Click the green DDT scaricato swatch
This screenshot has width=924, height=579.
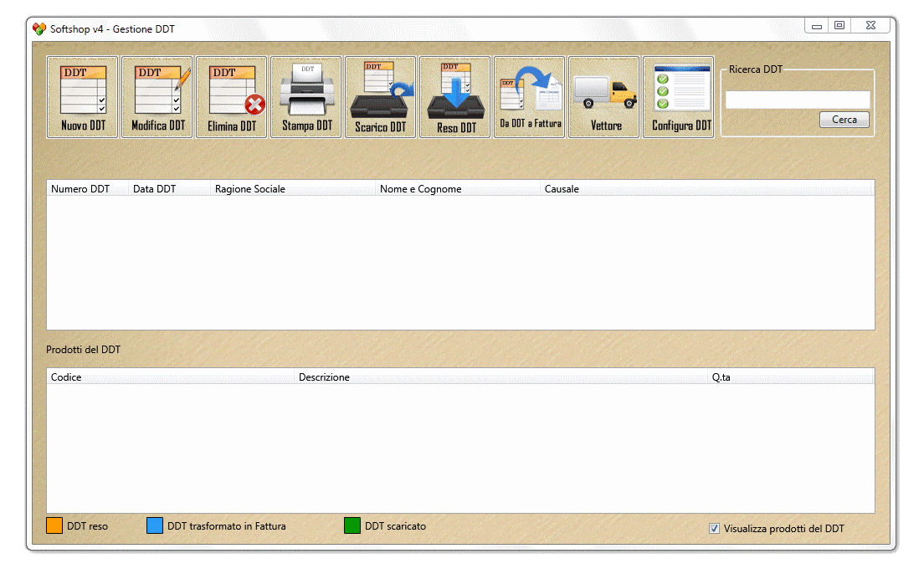[352, 525]
